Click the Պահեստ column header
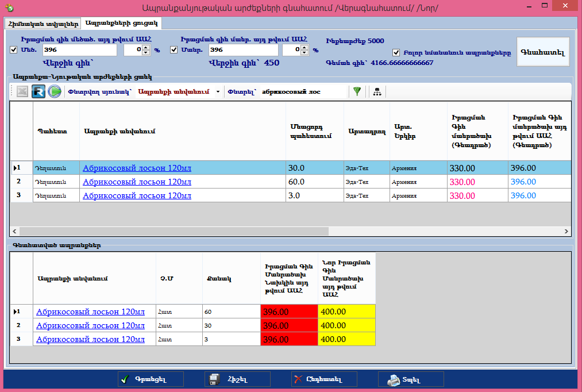This screenshot has width=582, height=392. click(56, 131)
